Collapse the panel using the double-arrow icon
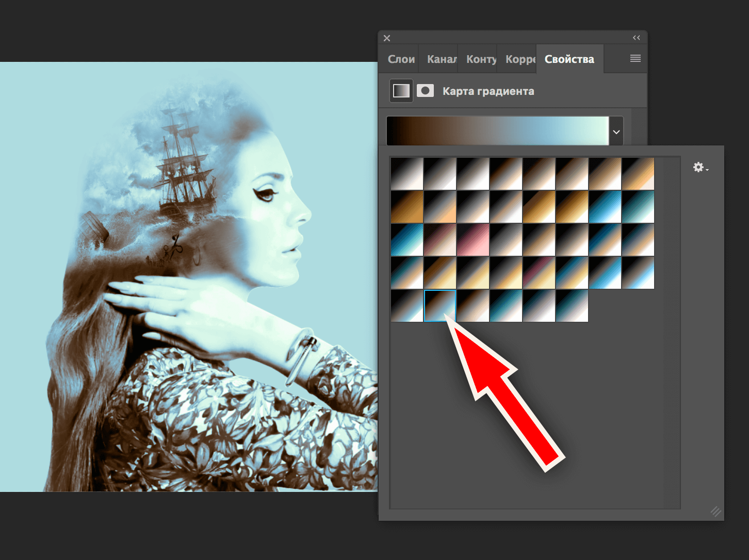 [x=636, y=38]
